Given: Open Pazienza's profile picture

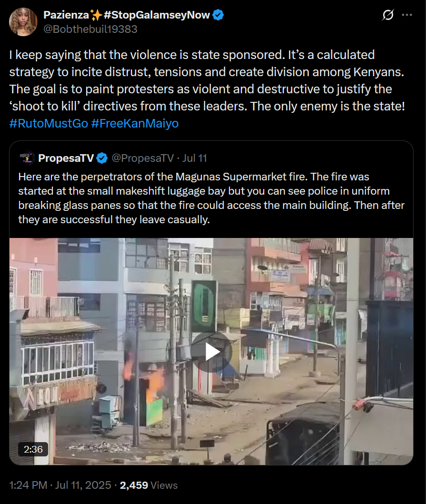Looking at the screenshot, I should pos(23,22).
